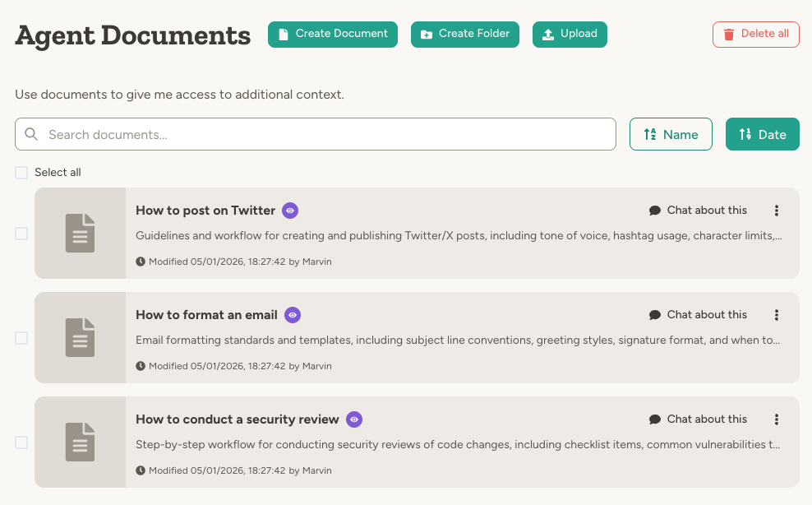812x505 pixels.
Task: Click the upload arrow icon on Upload button
Action: point(547,34)
